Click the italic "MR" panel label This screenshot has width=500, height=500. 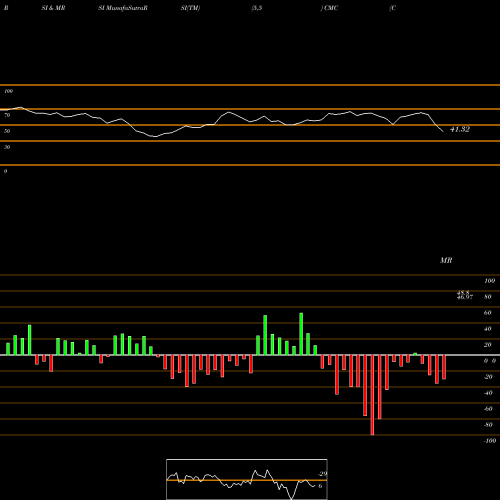point(446,260)
